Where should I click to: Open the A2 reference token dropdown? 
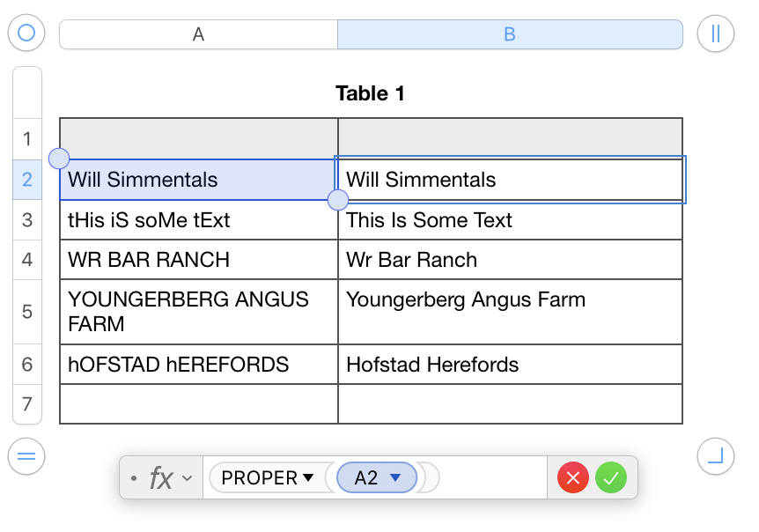[395, 478]
